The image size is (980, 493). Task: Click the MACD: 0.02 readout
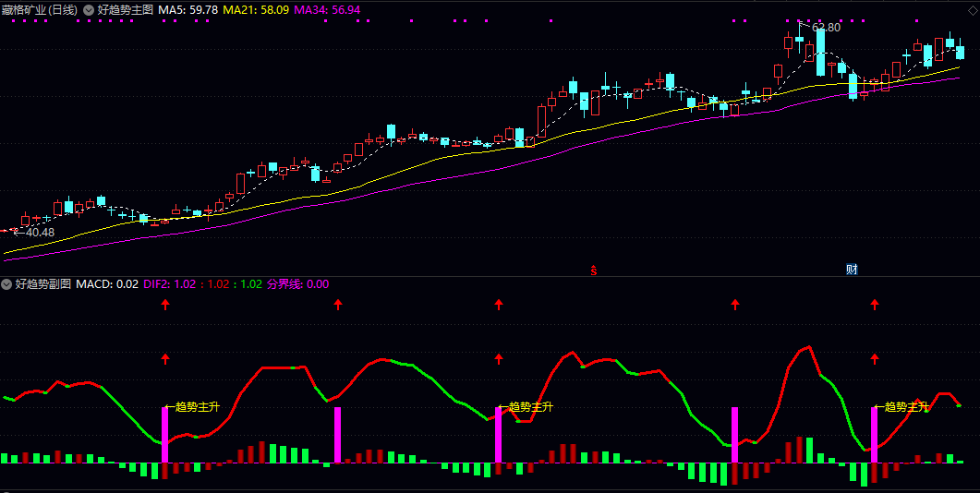click(x=107, y=284)
